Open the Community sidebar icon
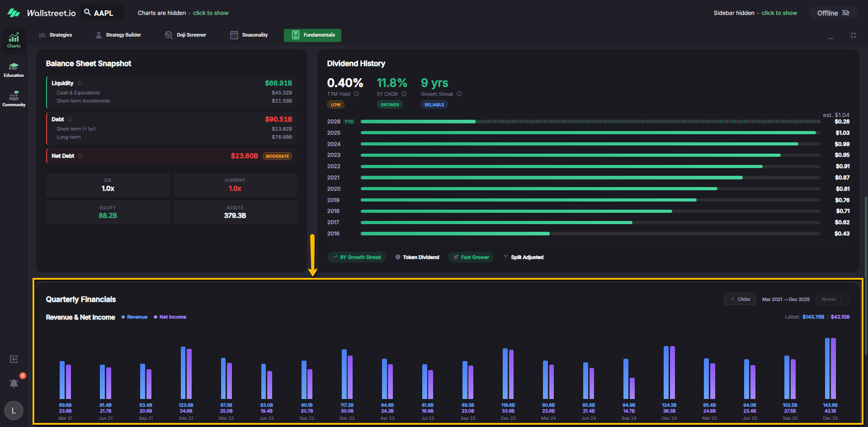Viewport: 868px width, 427px height. pos(14,99)
